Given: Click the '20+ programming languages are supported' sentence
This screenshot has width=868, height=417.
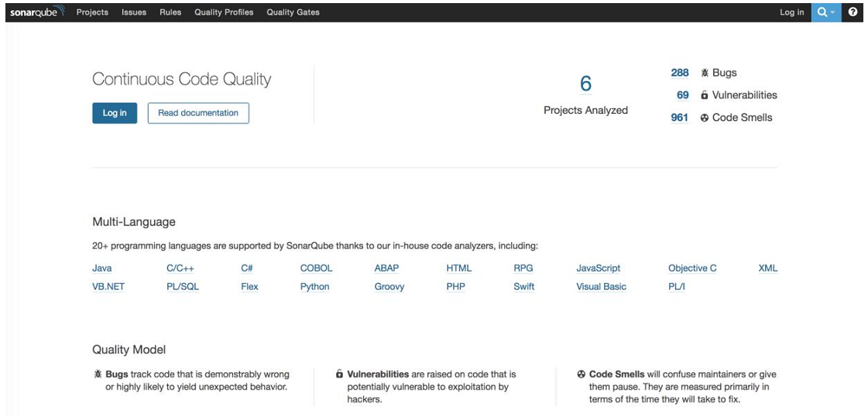Looking at the screenshot, I should 315,245.
